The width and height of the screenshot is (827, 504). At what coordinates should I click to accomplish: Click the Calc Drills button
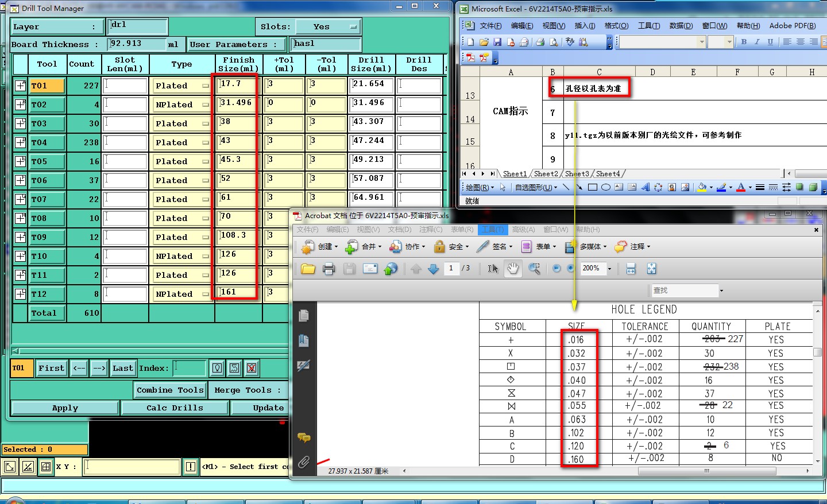tap(175, 408)
